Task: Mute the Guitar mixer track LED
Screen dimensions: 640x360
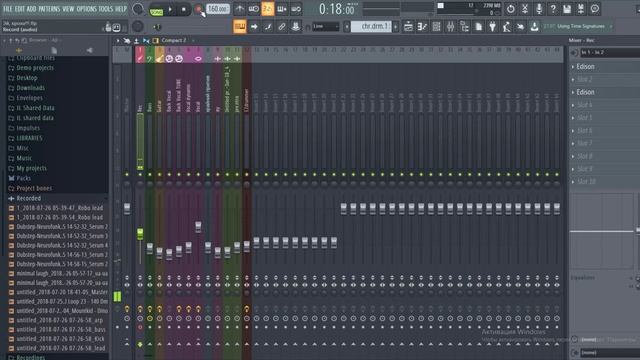Action: [x=160, y=174]
